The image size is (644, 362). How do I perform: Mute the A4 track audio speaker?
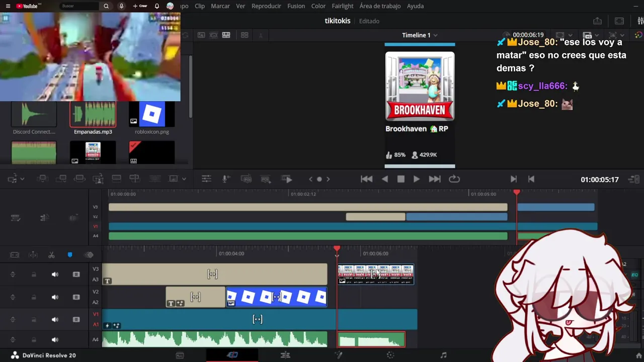click(x=55, y=340)
